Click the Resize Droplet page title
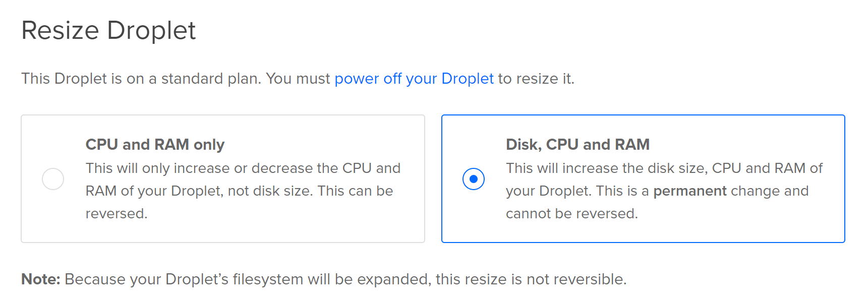 109,30
